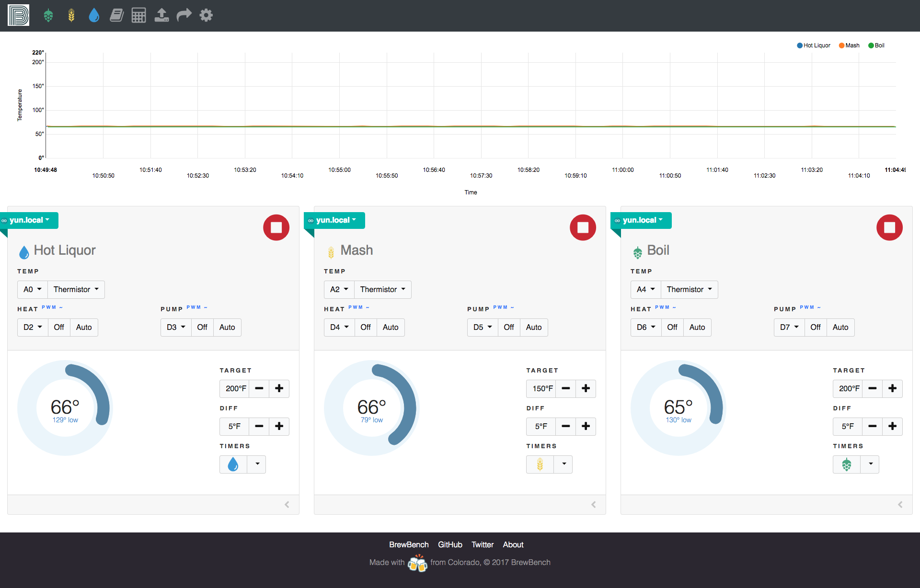
Task: Click the BrewBench logo icon
Action: coord(18,15)
